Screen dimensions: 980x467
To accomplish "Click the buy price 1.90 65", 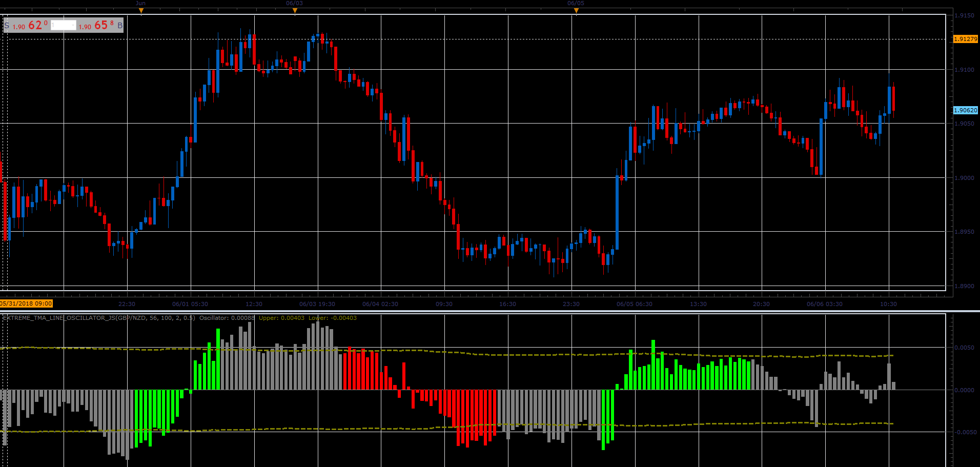I will coord(96,25).
